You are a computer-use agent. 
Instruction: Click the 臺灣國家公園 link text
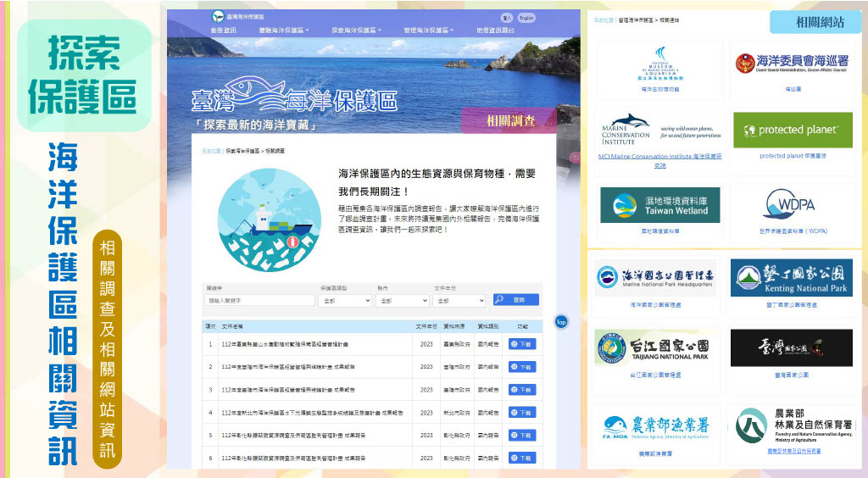click(792, 375)
